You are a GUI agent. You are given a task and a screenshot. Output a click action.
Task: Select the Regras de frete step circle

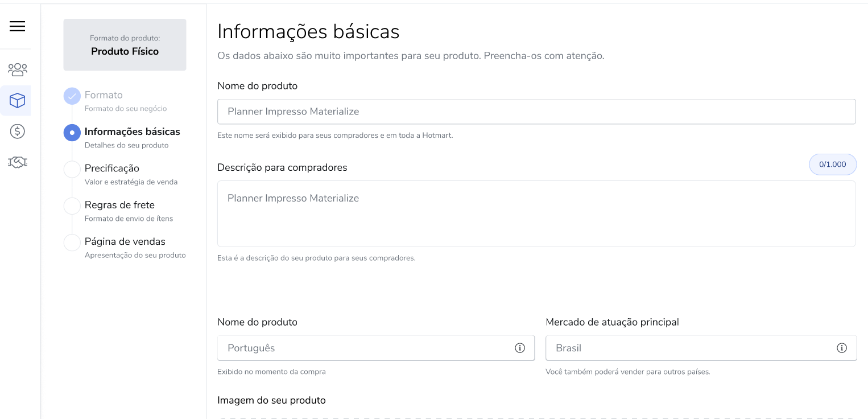[x=72, y=206]
